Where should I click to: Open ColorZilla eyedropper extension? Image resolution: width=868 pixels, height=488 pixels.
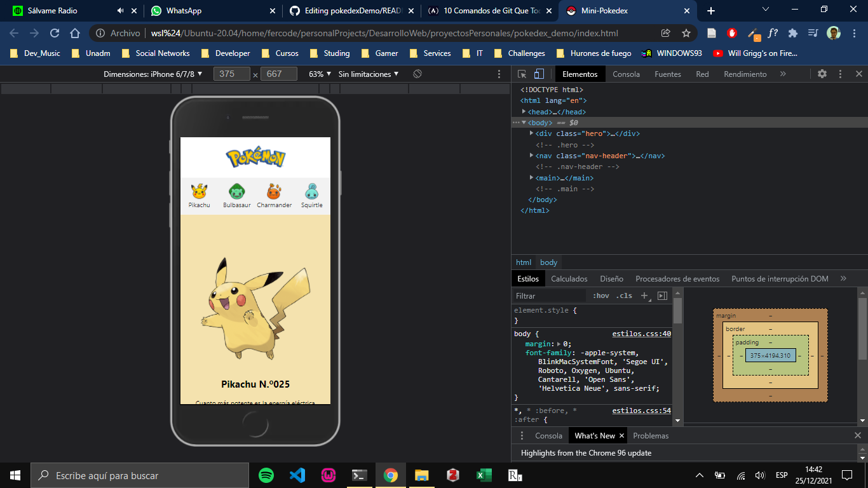752,33
